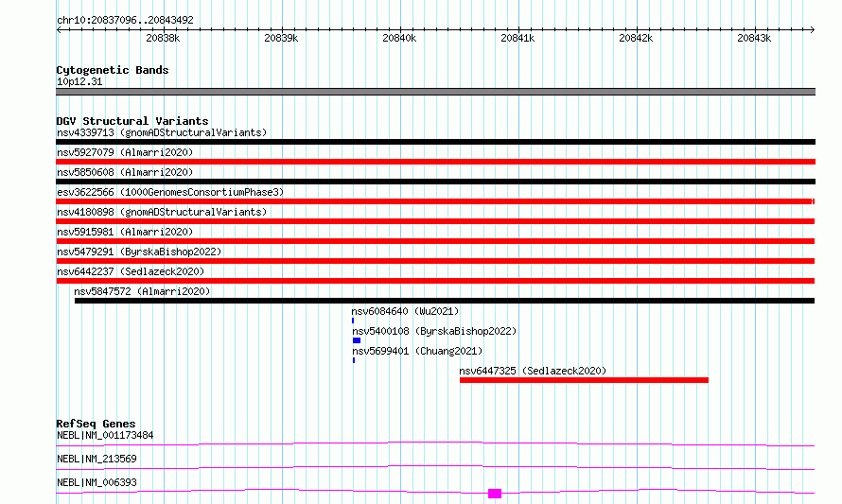Image resolution: width=842 pixels, height=504 pixels.
Task: Select nsv5699401 (Chuang2021) label
Action: [x=417, y=351]
